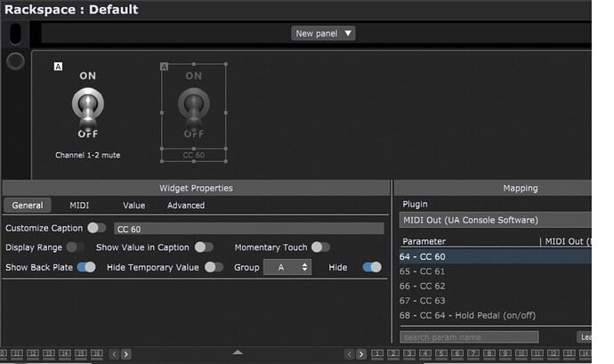Open the MIDI Out plugin dropdown

495,220
